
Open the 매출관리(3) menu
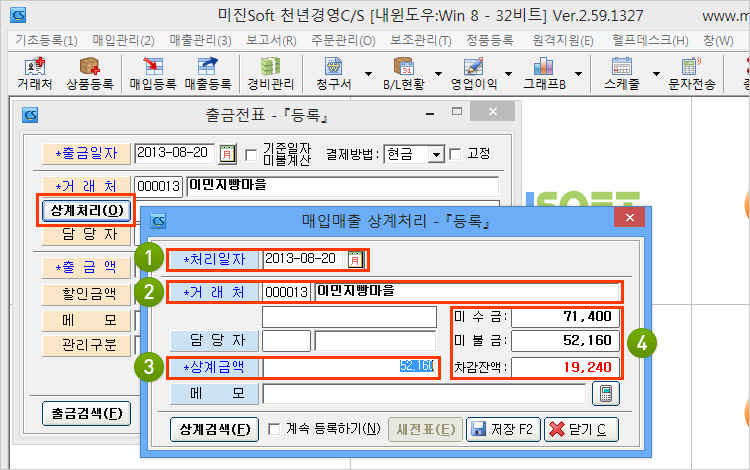tap(200, 41)
